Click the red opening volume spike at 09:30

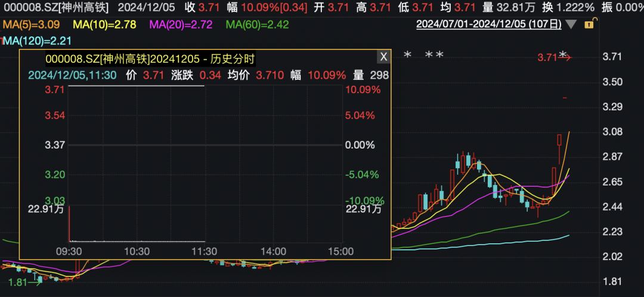(x=69, y=224)
